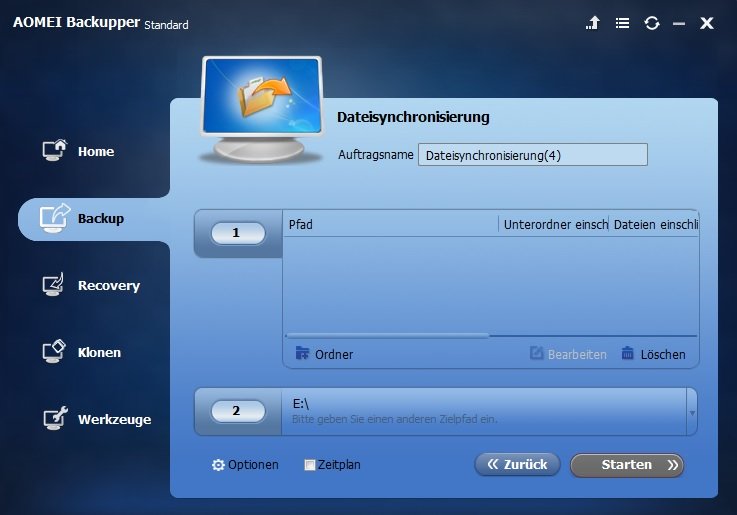
Task: Click the Backup monitor arrow icon
Action: 55,218
